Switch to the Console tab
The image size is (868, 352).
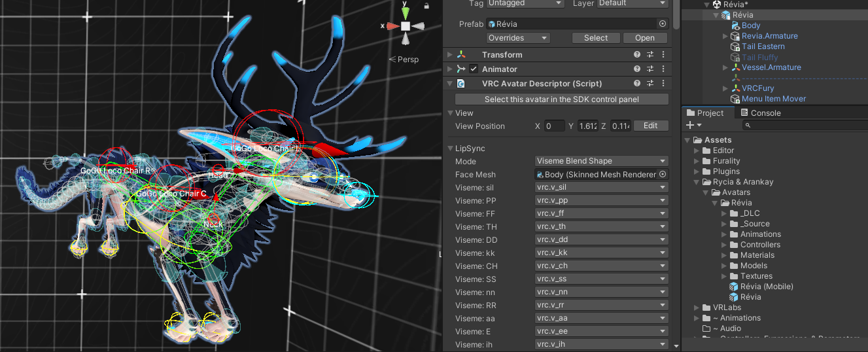click(760, 113)
